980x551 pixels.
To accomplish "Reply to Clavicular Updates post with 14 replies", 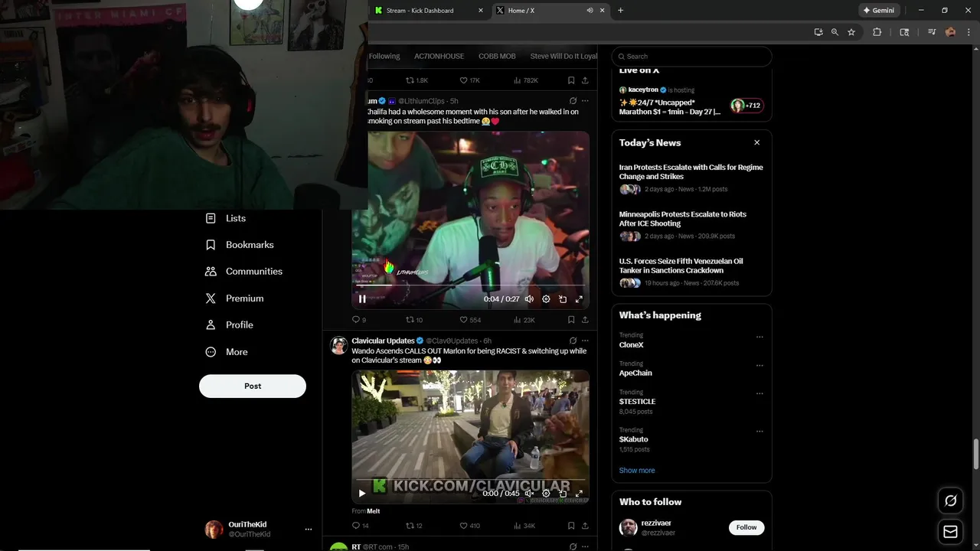I will (x=360, y=526).
